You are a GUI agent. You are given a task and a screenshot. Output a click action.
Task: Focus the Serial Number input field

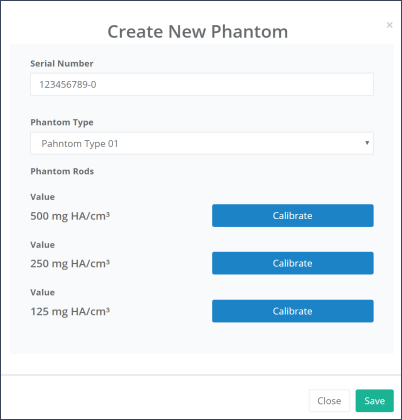pyautogui.click(x=202, y=84)
